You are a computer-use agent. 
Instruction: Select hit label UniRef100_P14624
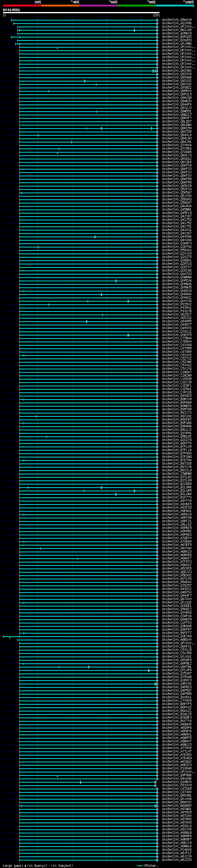click(177, 850)
